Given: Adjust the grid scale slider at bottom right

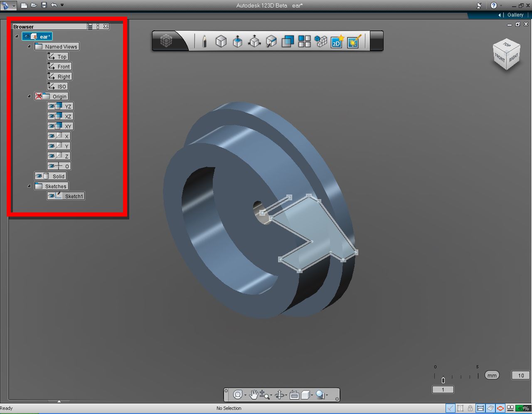Looking at the screenshot, I should (x=443, y=379).
